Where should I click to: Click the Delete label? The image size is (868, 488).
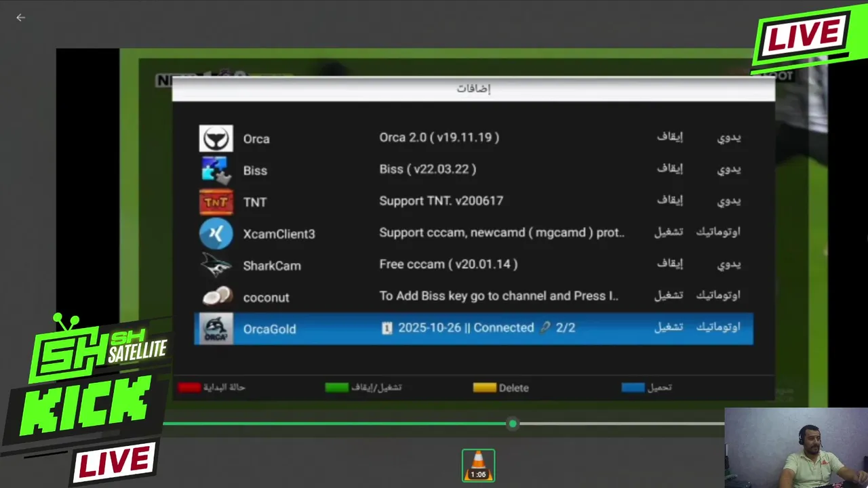(513, 388)
